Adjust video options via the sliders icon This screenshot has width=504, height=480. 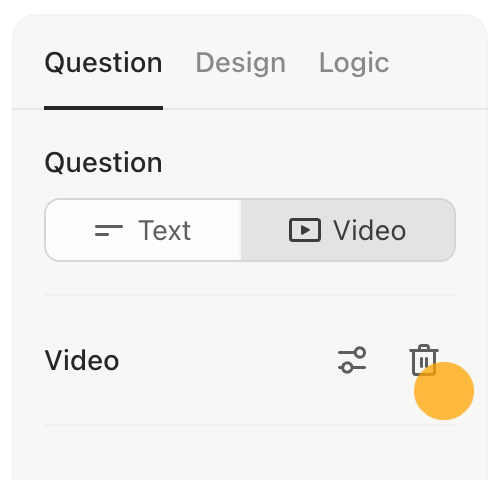(x=352, y=360)
